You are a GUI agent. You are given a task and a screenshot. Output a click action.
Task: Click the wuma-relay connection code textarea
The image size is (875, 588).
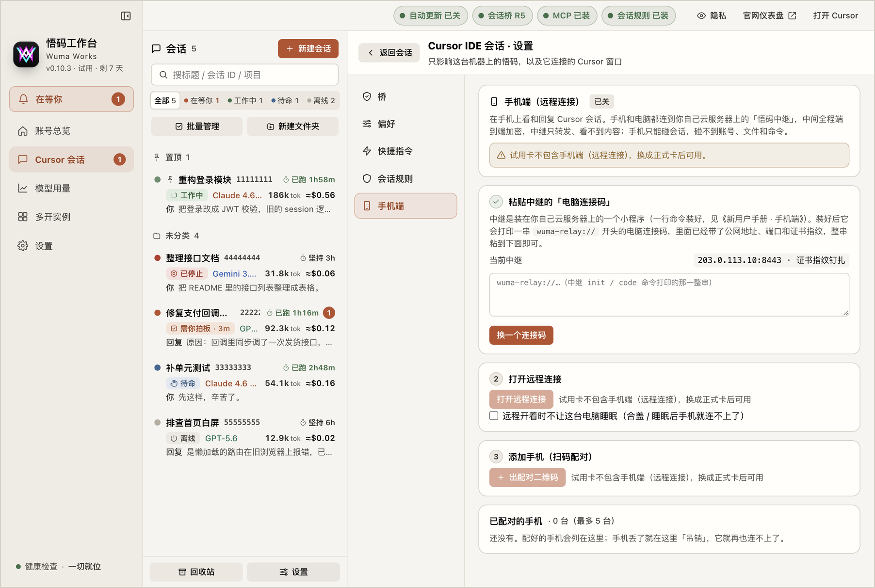[x=669, y=295]
